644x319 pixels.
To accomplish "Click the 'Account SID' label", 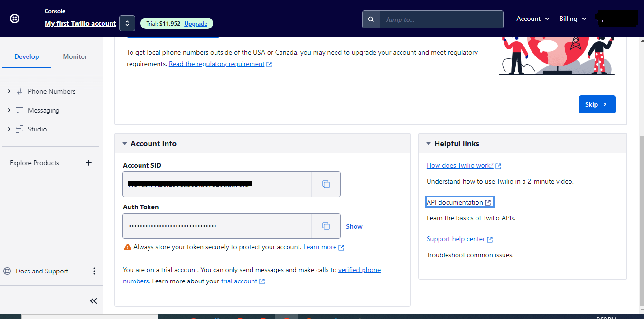I will coord(142,165).
